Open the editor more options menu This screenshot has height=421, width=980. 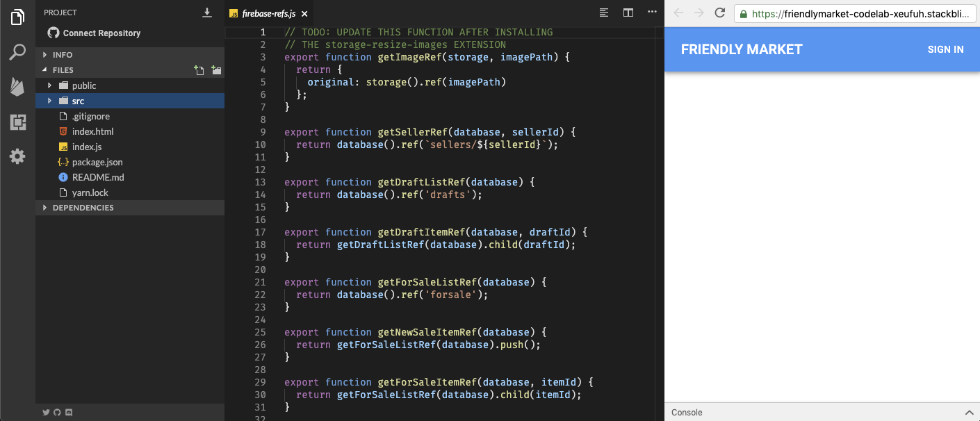(x=652, y=13)
